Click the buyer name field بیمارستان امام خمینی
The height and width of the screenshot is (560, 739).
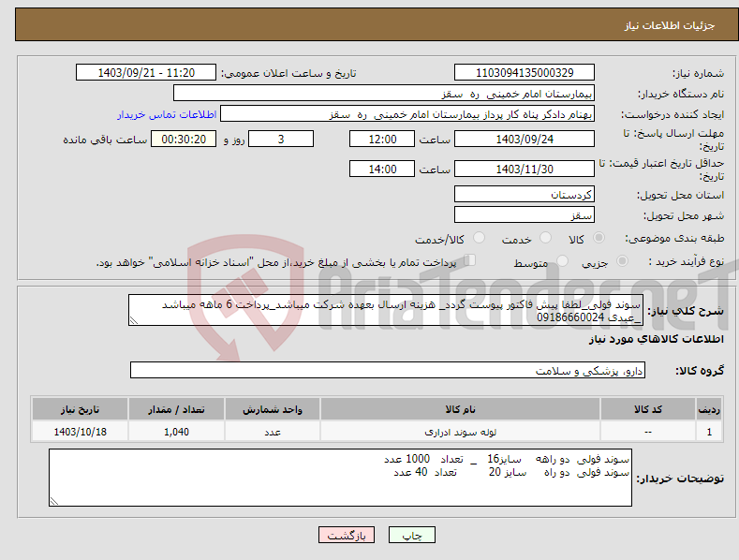pos(384,94)
